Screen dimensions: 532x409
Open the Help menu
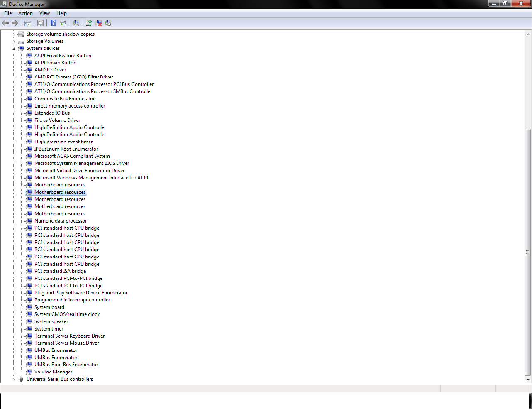[x=61, y=13]
